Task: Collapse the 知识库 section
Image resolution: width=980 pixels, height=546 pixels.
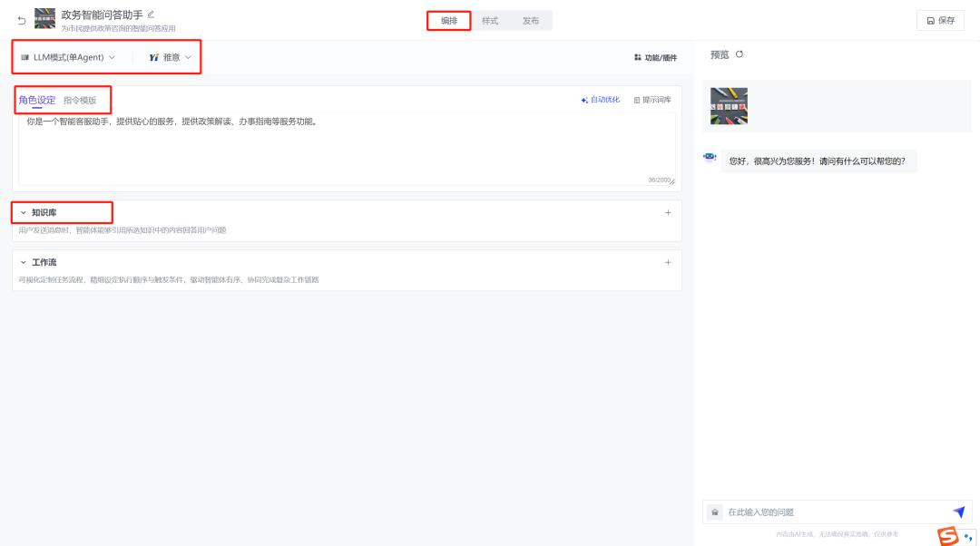Action: click(24, 212)
